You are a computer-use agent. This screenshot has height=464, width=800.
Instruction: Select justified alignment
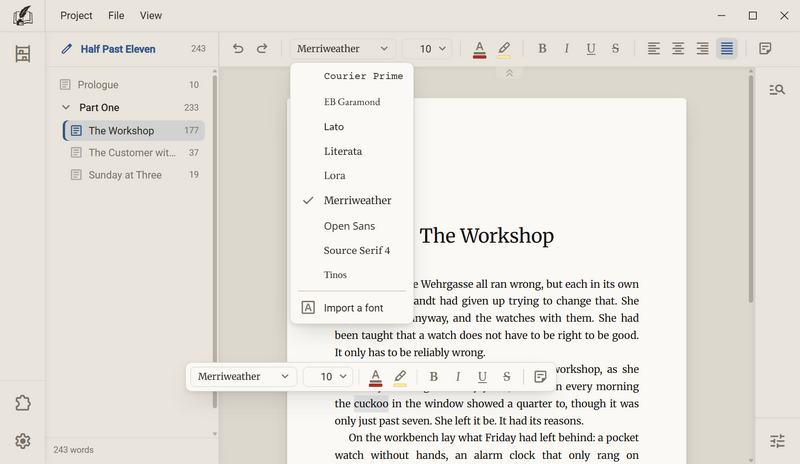point(727,48)
